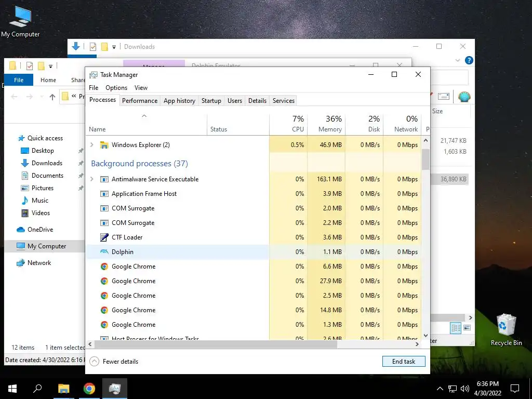
Task: Switch to details view in Downloads window
Action: point(456,328)
